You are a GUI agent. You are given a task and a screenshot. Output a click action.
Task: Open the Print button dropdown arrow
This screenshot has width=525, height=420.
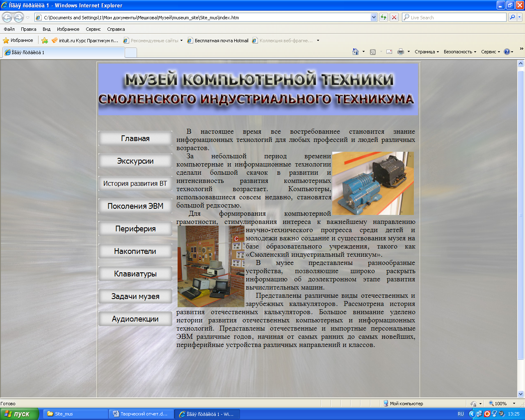tap(409, 52)
